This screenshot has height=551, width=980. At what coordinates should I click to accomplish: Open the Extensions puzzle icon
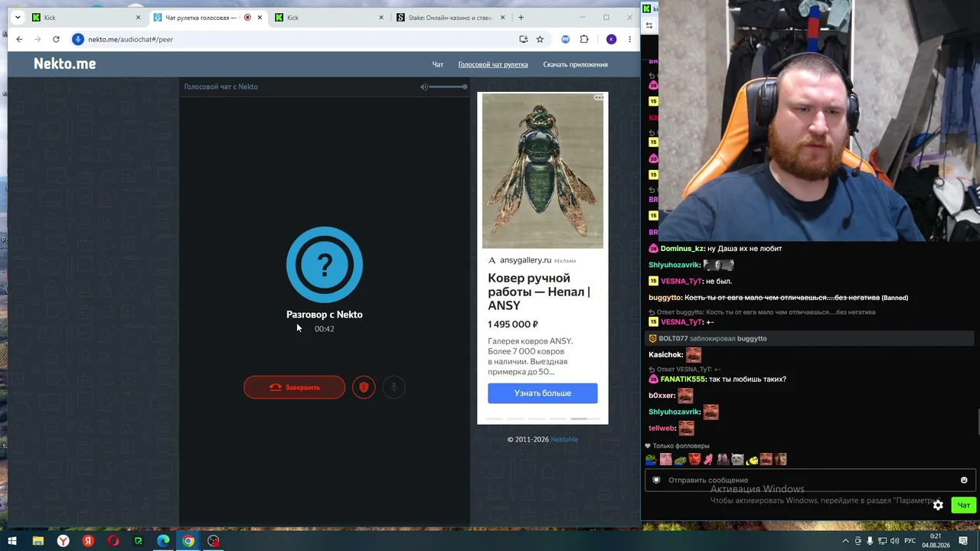[x=584, y=39]
